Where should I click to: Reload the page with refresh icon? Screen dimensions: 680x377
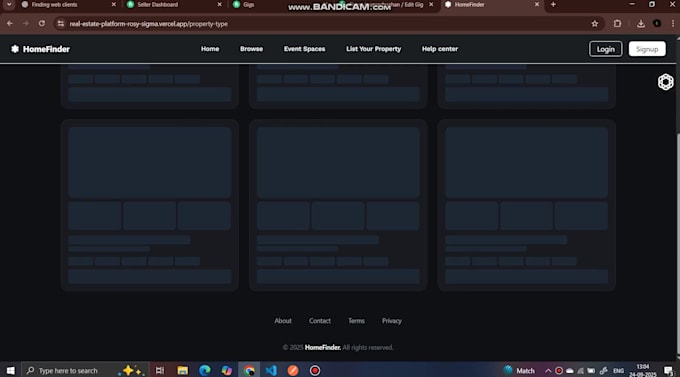pyautogui.click(x=42, y=24)
